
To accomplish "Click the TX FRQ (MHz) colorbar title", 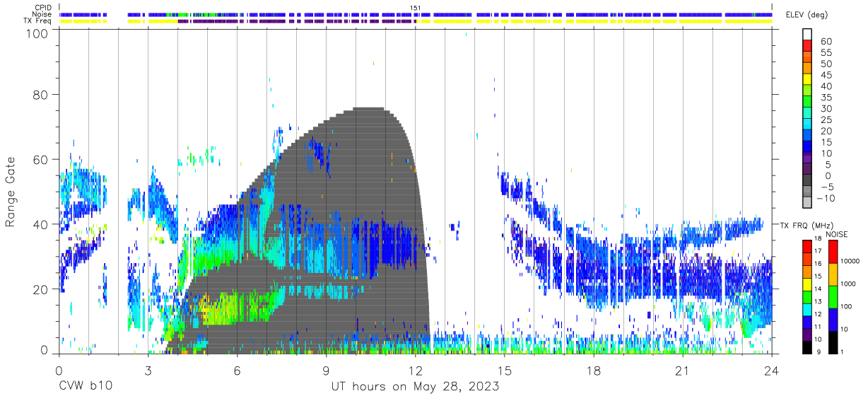I will tap(805, 225).
